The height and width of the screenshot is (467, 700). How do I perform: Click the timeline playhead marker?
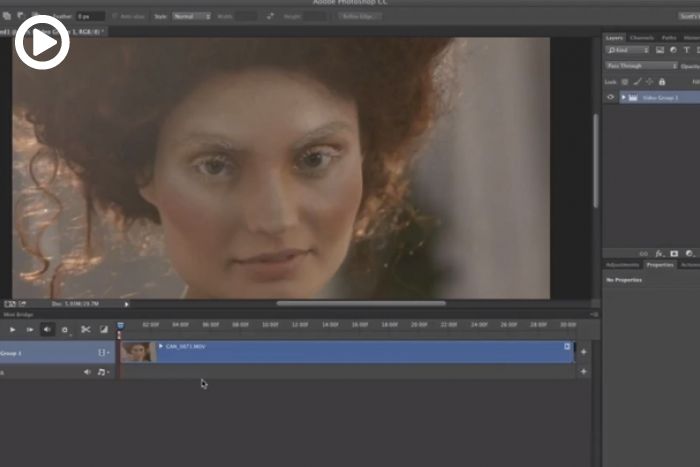click(120, 326)
